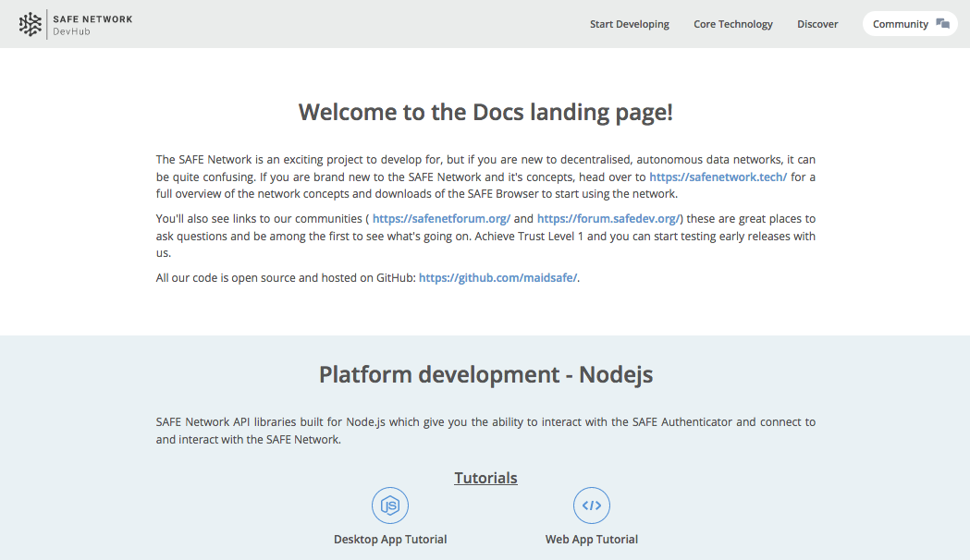The width and height of the screenshot is (970, 560).
Task: Click the Desktop App Tutorial label
Action: (390, 539)
